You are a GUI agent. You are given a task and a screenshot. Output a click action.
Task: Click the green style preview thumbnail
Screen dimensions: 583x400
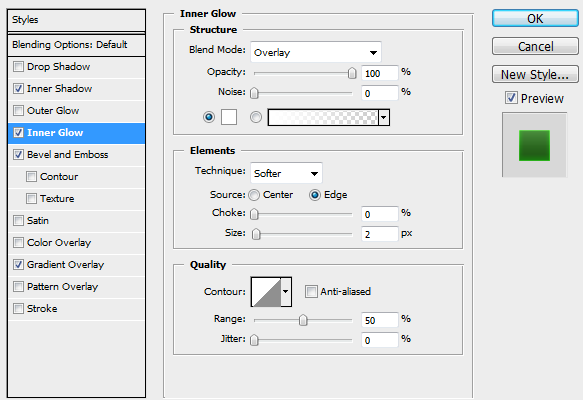[534, 145]
